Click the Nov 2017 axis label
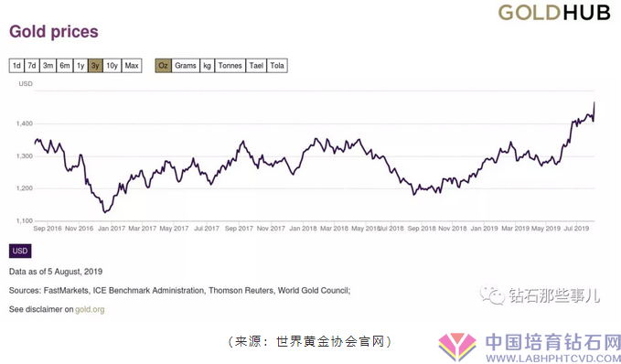621x364 pixels. pyautogui.click(x=271, y=229)
